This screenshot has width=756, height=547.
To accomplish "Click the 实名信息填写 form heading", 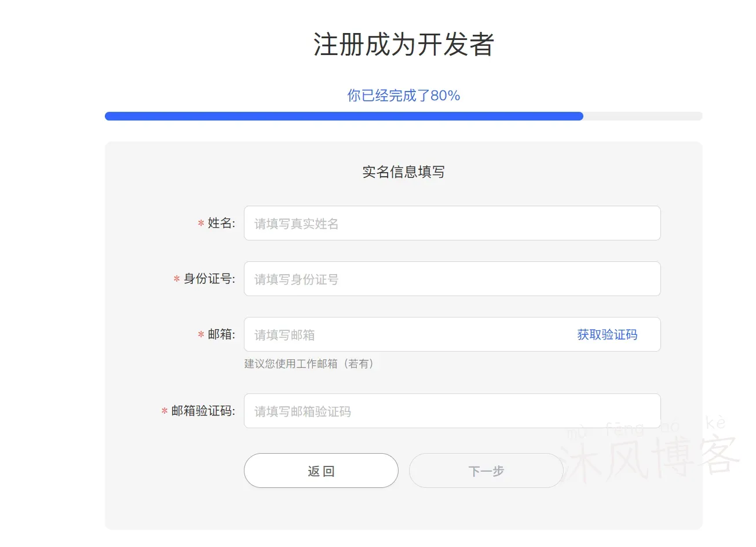I will pyautogui.click(x=402, y=172).
